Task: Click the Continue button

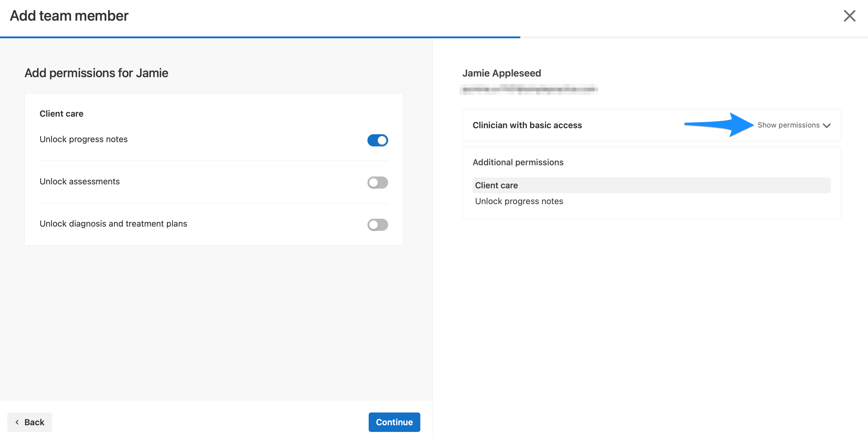Action: click(394, 422)
